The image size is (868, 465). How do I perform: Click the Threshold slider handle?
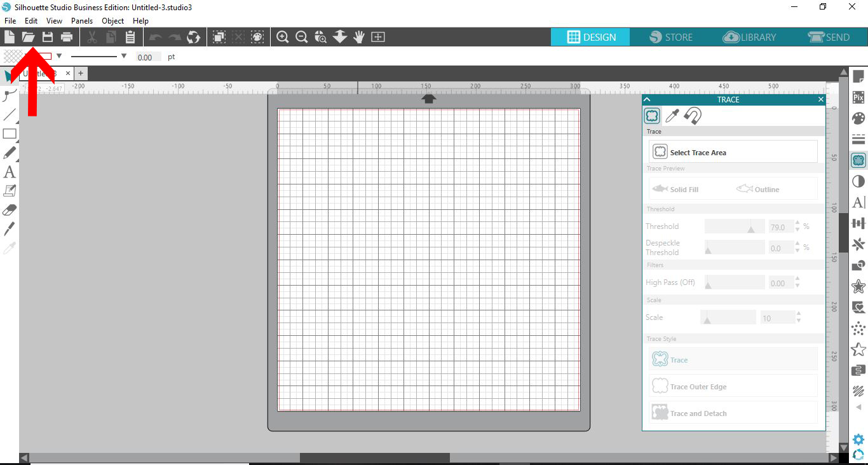pyautogui.click(x=751, y=229)
